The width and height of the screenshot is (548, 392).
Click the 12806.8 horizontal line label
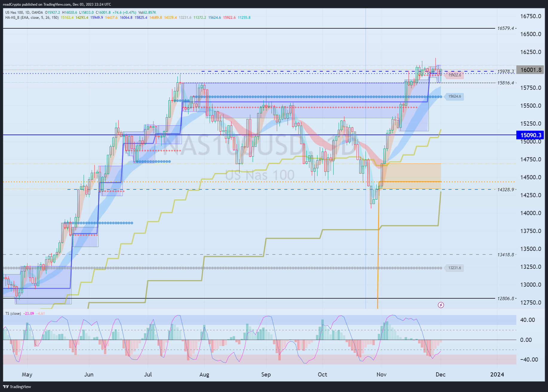point(506,299)
